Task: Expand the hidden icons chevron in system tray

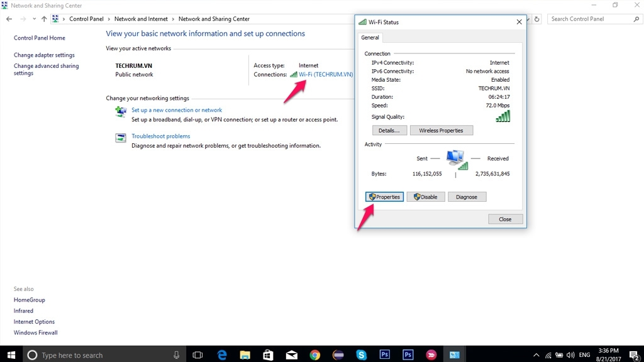Action: point(536,354)
